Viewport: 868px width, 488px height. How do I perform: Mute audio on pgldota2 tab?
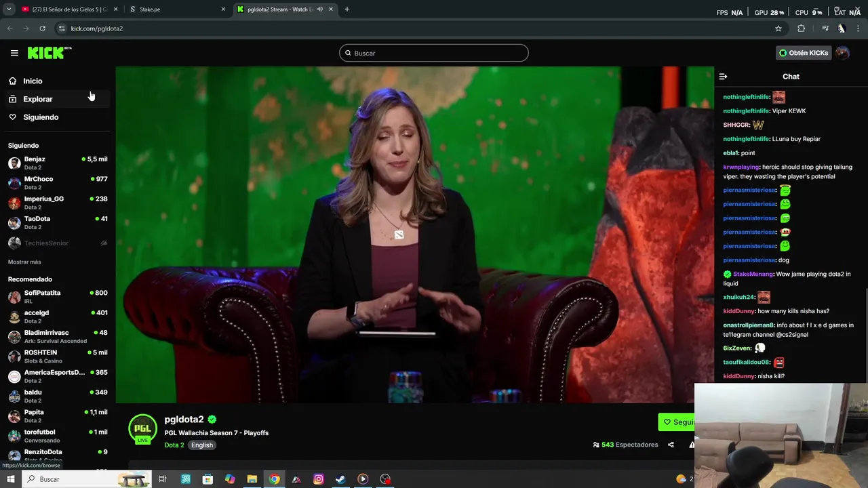(x=320, y=9)
